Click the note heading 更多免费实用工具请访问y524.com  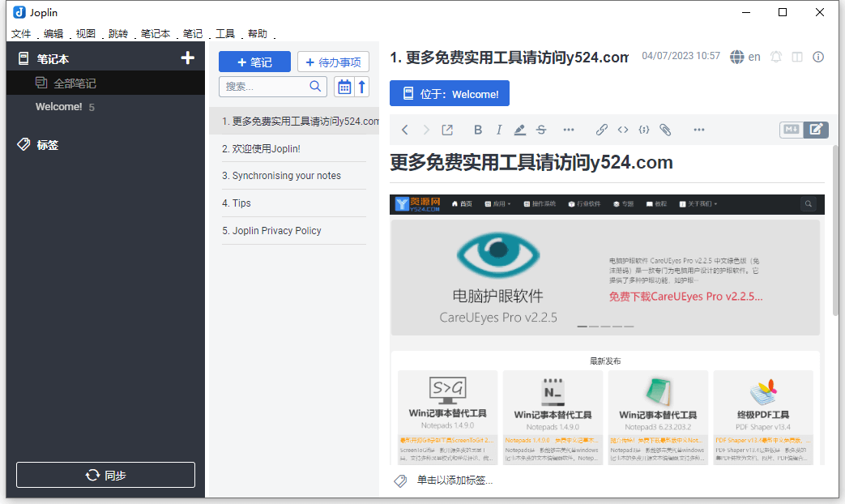click(531, 162)
